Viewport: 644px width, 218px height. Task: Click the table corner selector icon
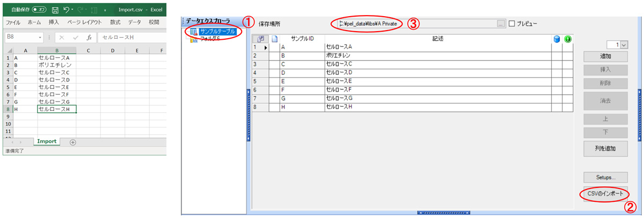click(261, 39)
